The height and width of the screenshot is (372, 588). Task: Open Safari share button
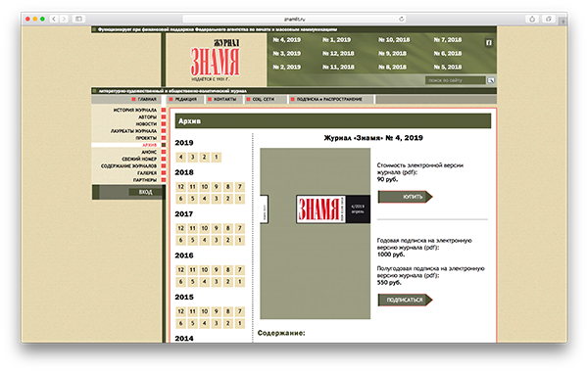tap(532, 19)
